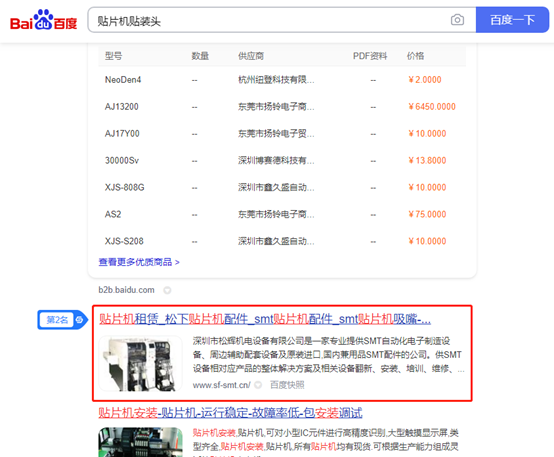
Task: Click the 供应商 column header
Action: click(x=251, y=56)
